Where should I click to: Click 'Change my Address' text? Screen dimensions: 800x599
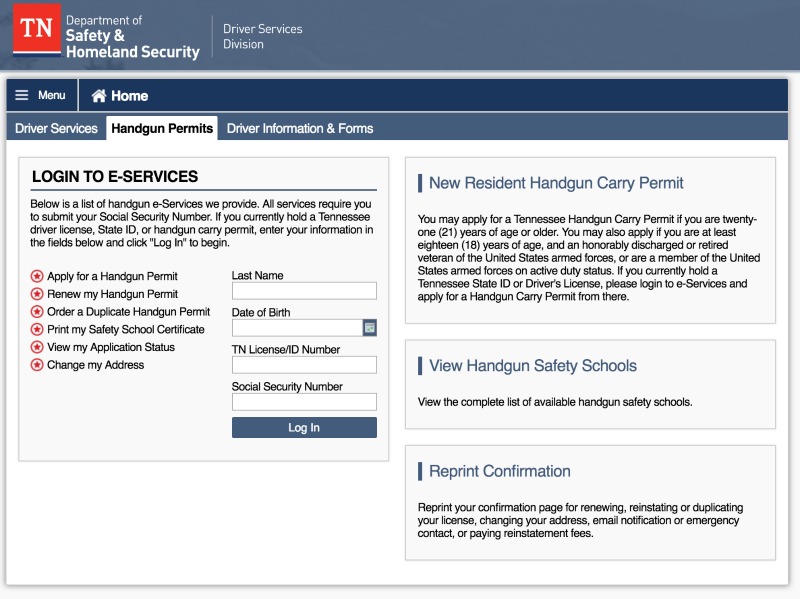[x=95, y=365]
